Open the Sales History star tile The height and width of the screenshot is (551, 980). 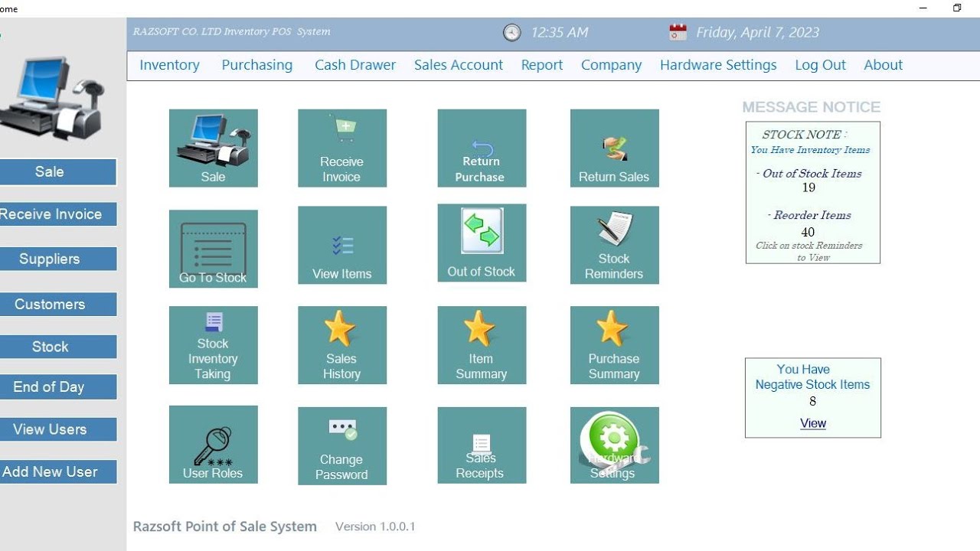342,345
